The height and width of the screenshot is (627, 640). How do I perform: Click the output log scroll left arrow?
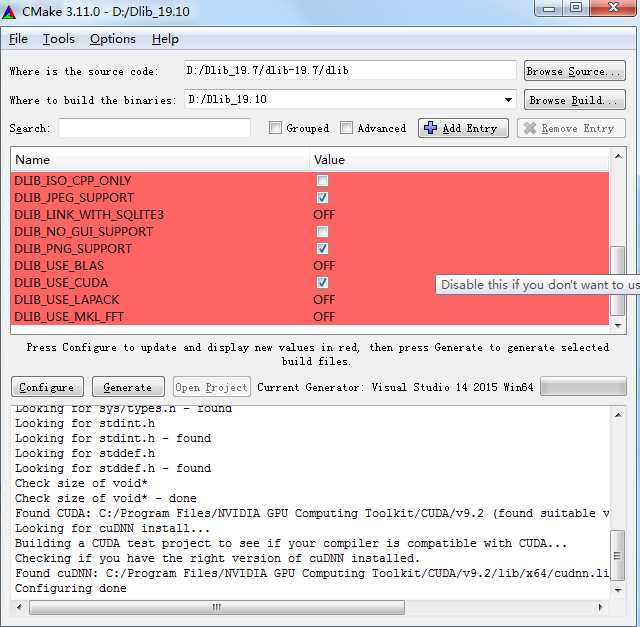tap(19, 607)
